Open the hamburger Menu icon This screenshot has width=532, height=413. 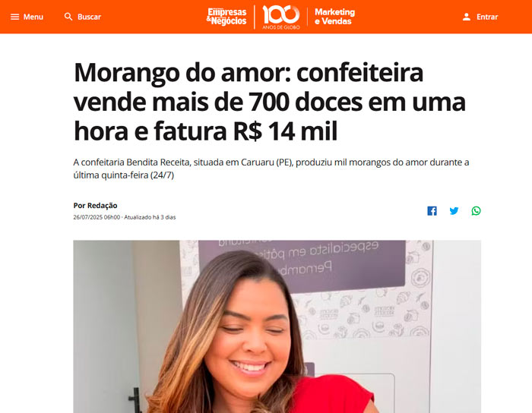click(14, 17)
